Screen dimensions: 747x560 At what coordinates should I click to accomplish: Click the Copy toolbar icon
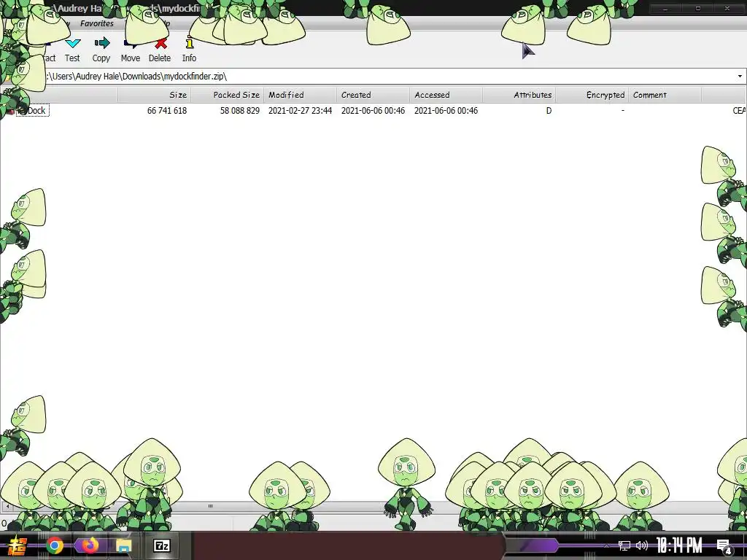click(x=101, y=50)
